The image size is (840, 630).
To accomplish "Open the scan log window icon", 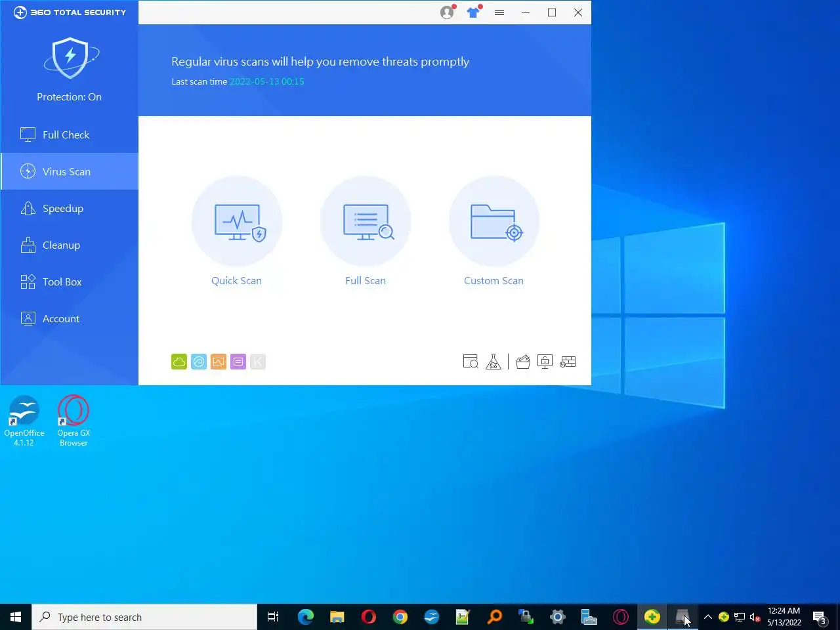I will click(471, 362).
